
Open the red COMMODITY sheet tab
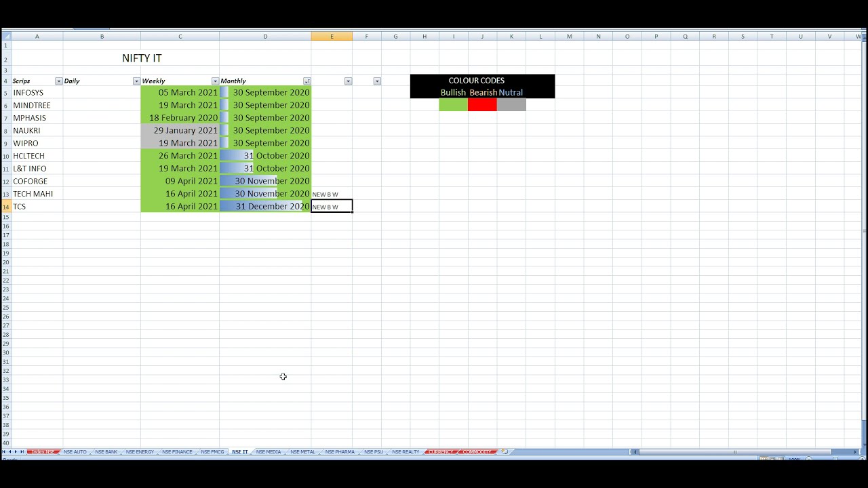[x=478, y=452]
